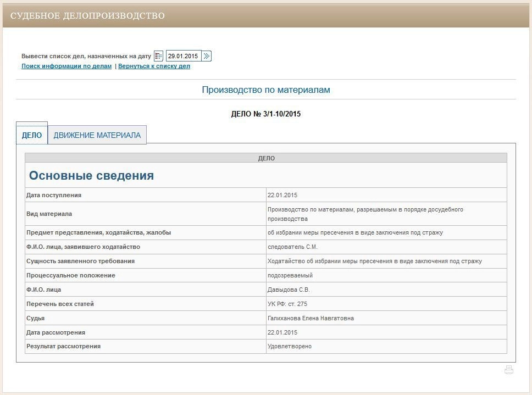
Task: Follow the 'Вернуться к списку дел' link
Action: [x=154, y=66]
